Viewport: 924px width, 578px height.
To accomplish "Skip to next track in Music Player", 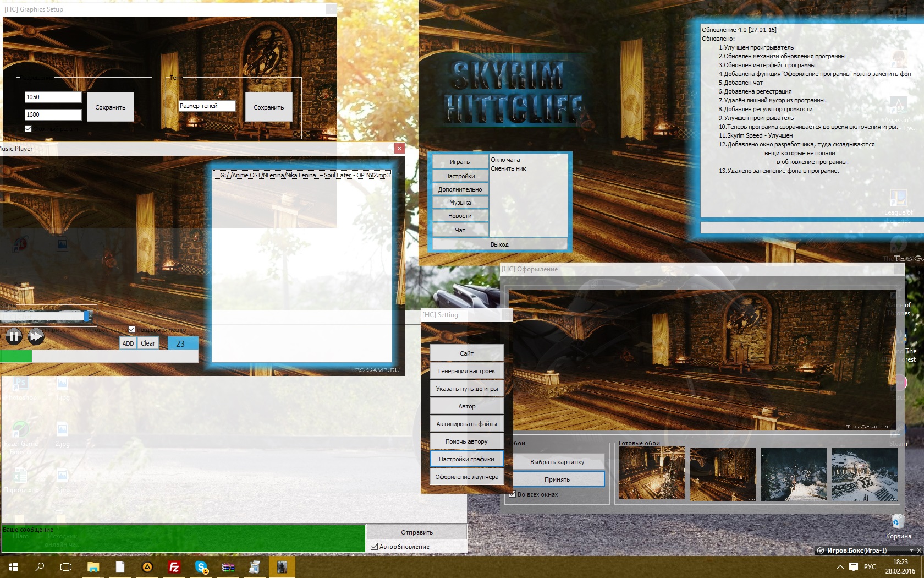I will point(36,336).
